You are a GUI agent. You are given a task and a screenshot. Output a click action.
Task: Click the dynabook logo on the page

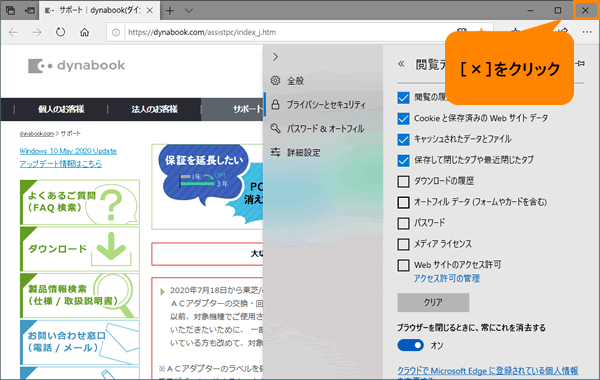77,66
